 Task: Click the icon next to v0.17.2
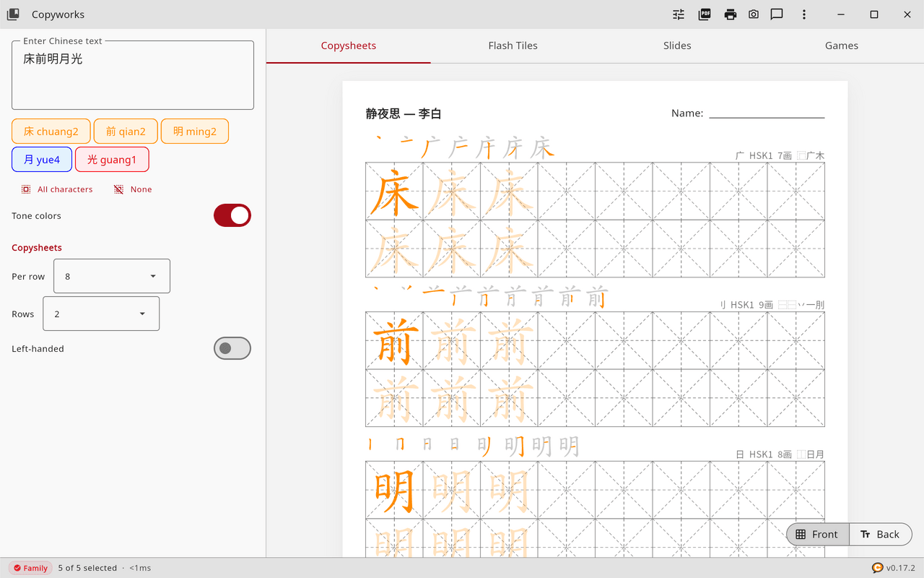pyautogui.click(x=877, y=568)
